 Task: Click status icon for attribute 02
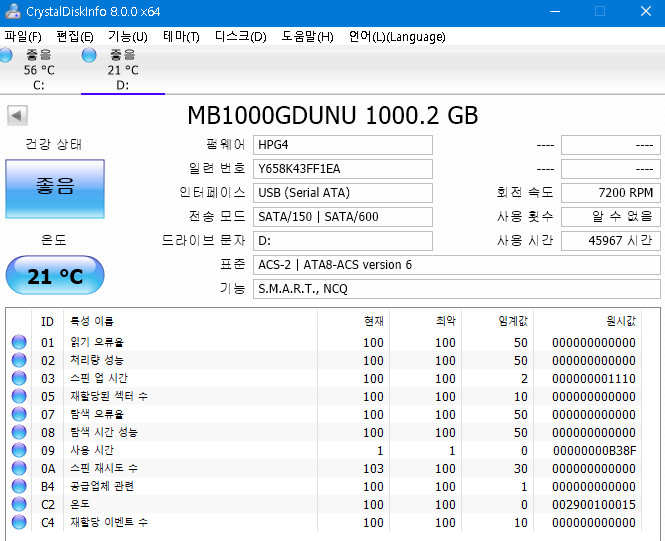[x=19, y=360]
